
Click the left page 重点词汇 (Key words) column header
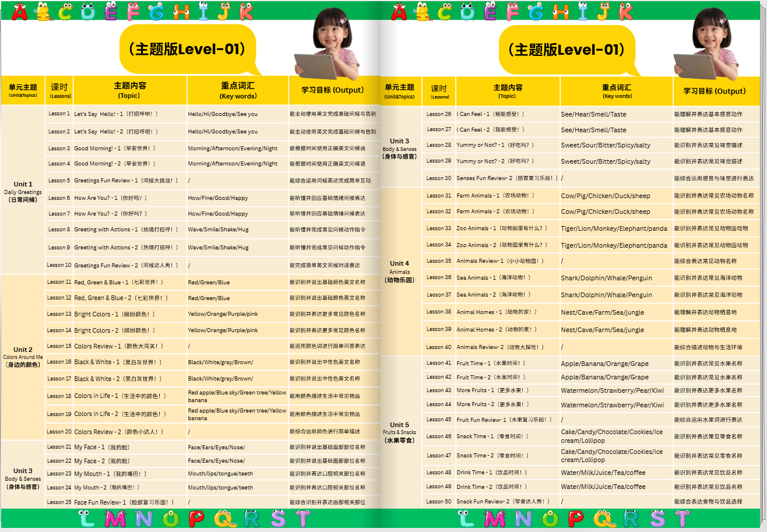238,90
